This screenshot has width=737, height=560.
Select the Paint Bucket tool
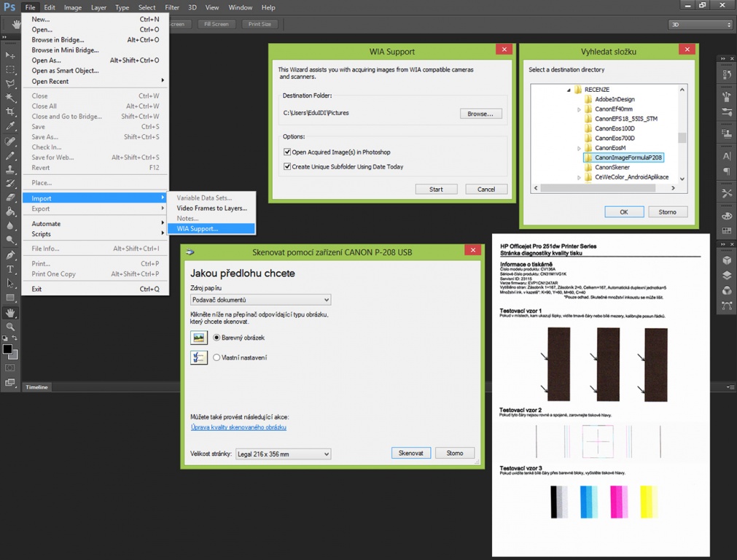(10, 211)
